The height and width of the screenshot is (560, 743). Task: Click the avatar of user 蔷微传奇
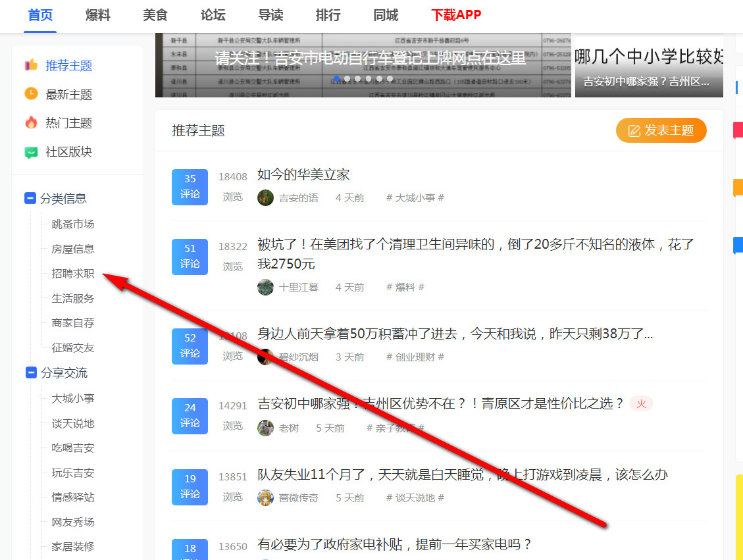point(265,497)
